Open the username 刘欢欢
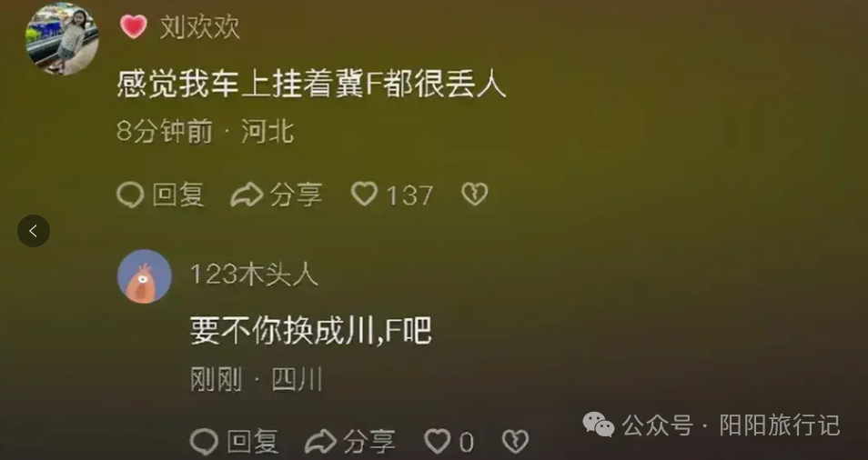Image resolution: width=868 pixels, height=460 pixels. (x=200, y=27)
